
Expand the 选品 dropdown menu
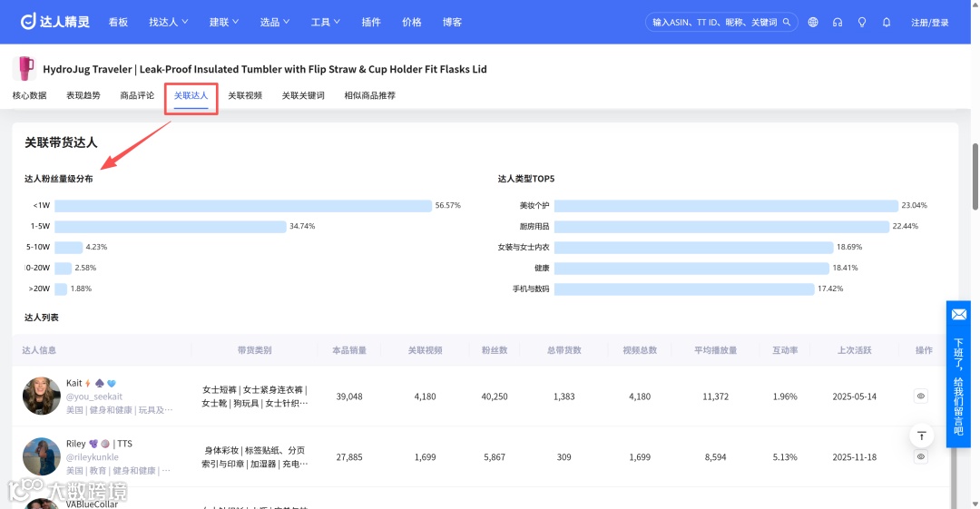(274, 22)
